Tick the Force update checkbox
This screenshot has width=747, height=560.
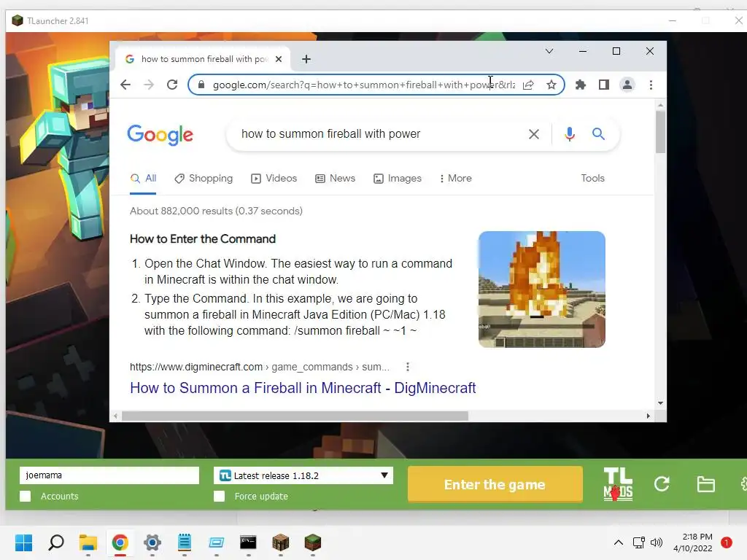[219, 496]
